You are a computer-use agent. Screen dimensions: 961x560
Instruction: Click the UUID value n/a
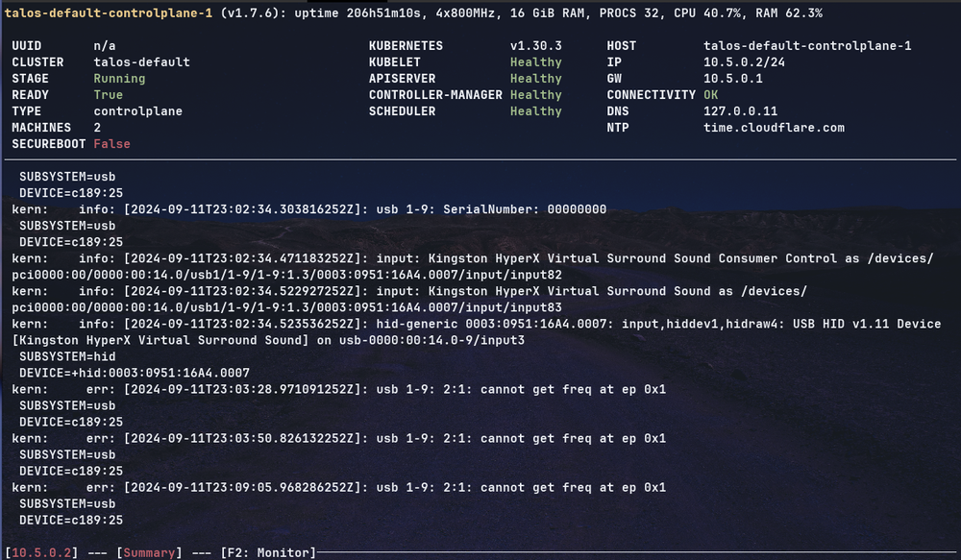click(105, 46)
